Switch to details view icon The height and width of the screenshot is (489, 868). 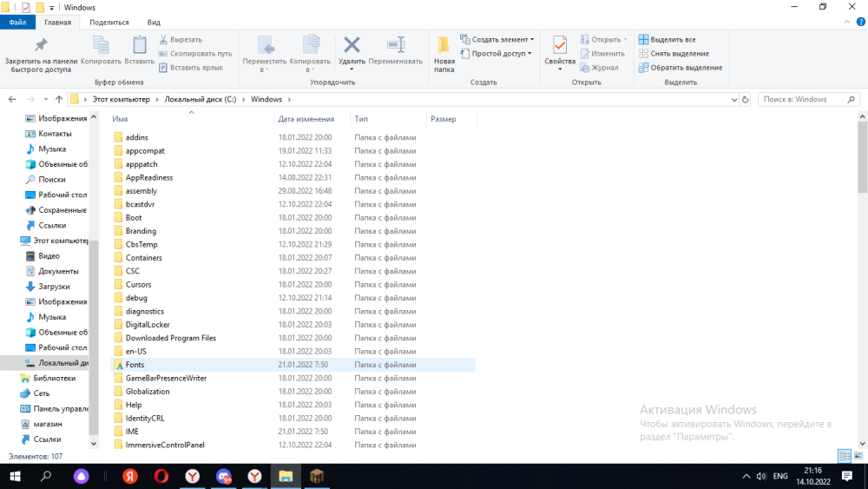pyautogui.click(x=845, y=456)
